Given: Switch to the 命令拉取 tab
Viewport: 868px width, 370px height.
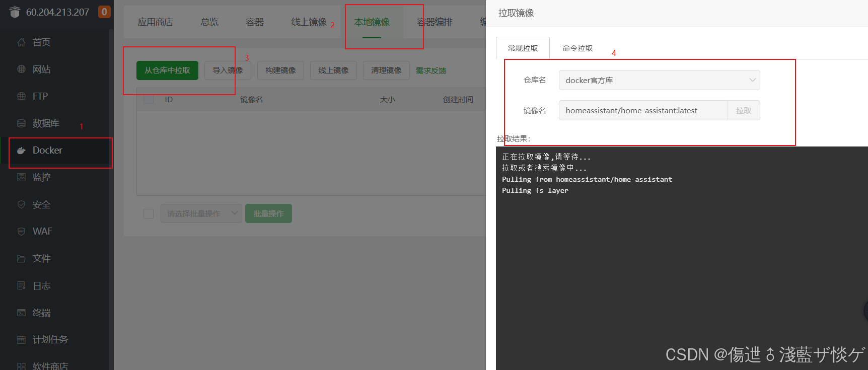Looking at the screenshot, I should pyautogui.click(x=577, y=48).
